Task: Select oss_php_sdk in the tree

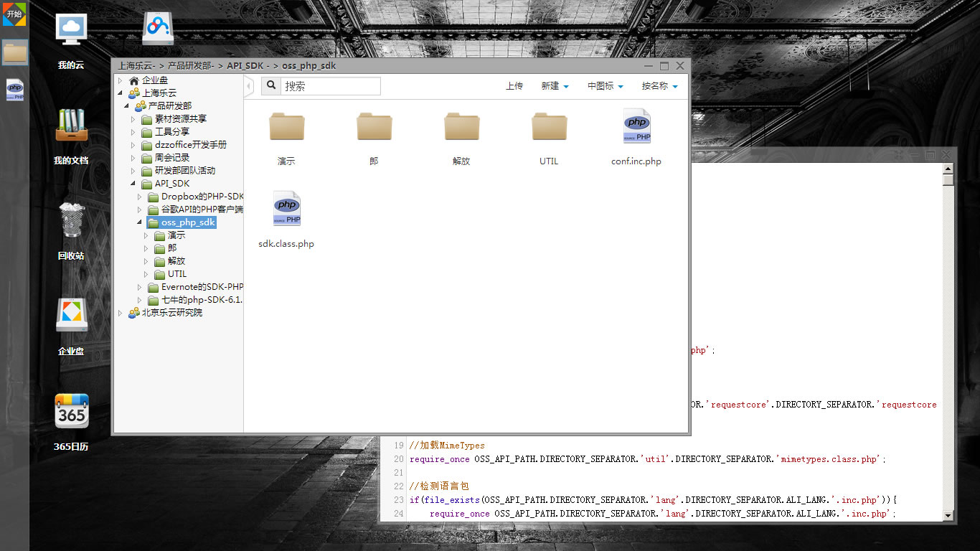Action: click(188, 222)
